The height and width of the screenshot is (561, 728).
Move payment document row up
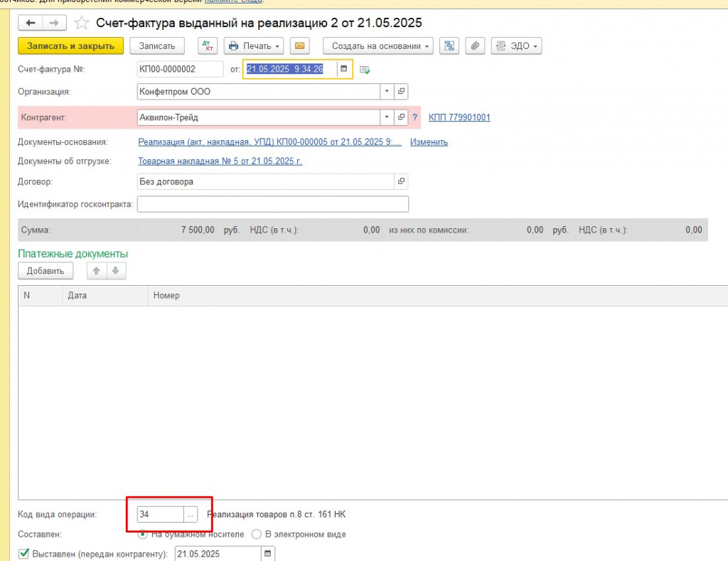pyautogui.click(x=97, y=271)
